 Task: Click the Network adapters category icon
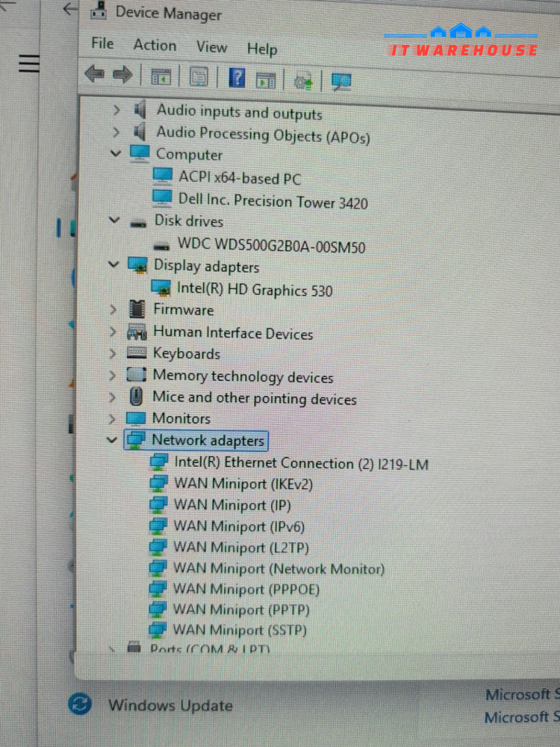coord(136,440)
